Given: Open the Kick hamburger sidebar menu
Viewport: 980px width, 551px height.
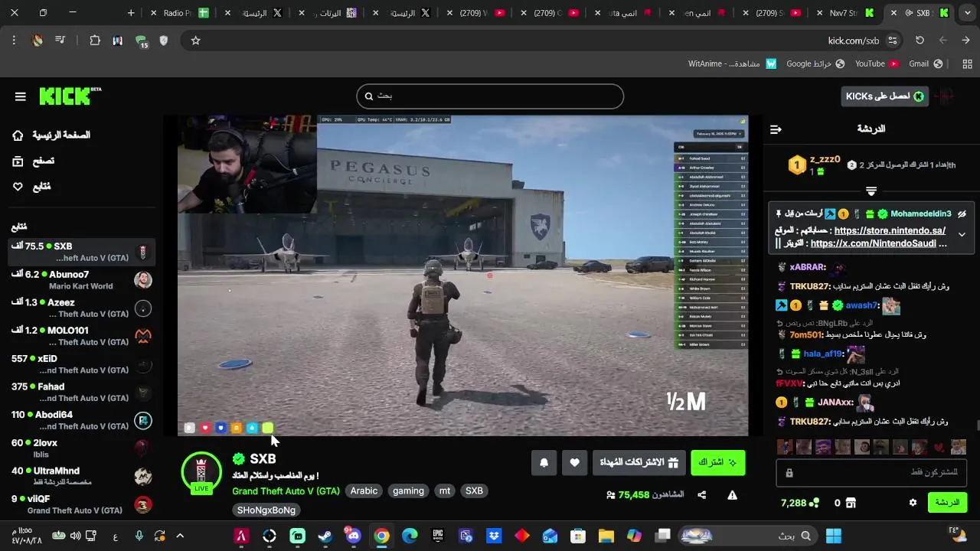Looking at the screenshot, I should coord(21,96).
